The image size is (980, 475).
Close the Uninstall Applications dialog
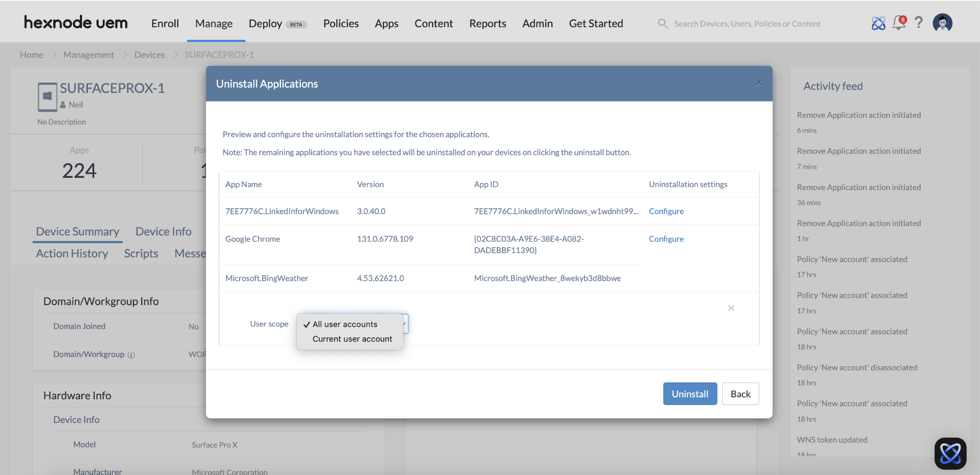coord(758,83)
